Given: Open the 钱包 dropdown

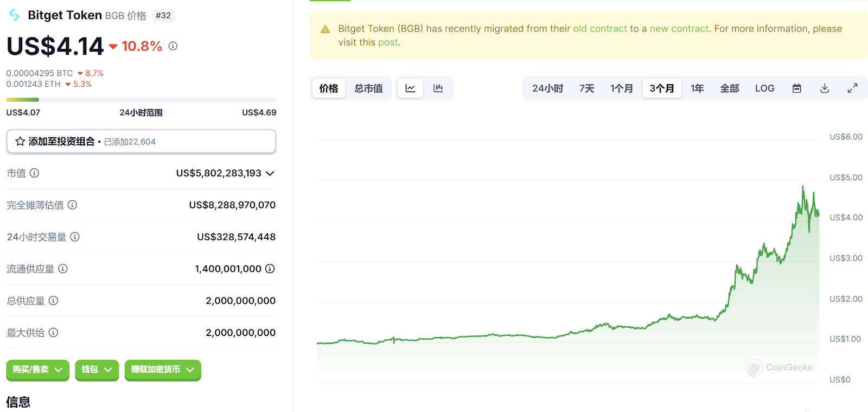Looking at the screenshot, I should 97,370.
